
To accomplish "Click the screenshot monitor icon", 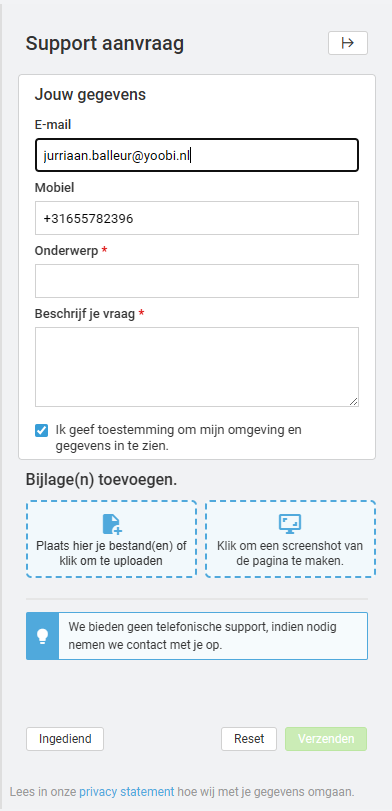I will click(x=290, y=524).
